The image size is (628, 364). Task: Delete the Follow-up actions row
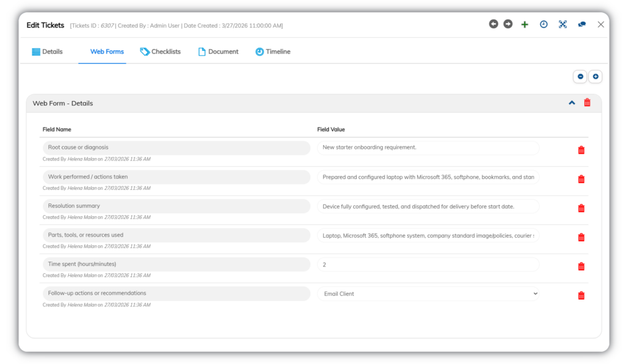click(581, 295)
